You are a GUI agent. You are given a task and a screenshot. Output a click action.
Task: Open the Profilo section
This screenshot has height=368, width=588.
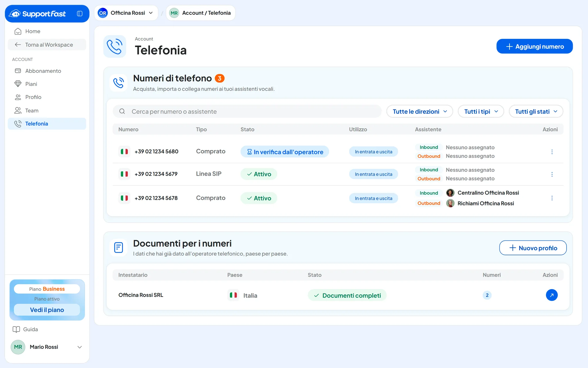tap(47, 97)
